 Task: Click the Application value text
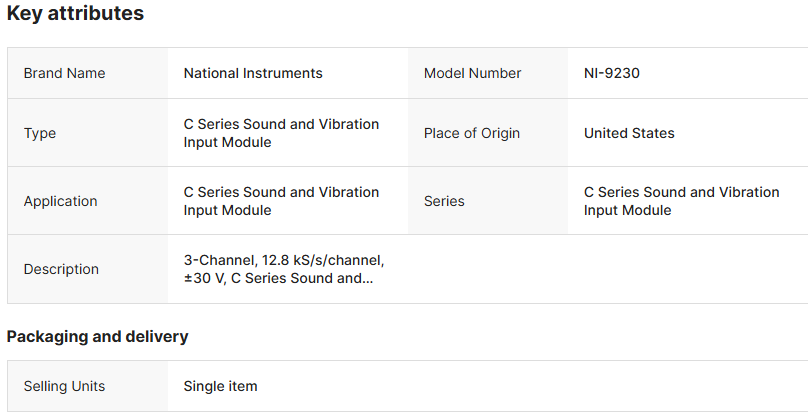pyautogui.click(x=281, y=201)
